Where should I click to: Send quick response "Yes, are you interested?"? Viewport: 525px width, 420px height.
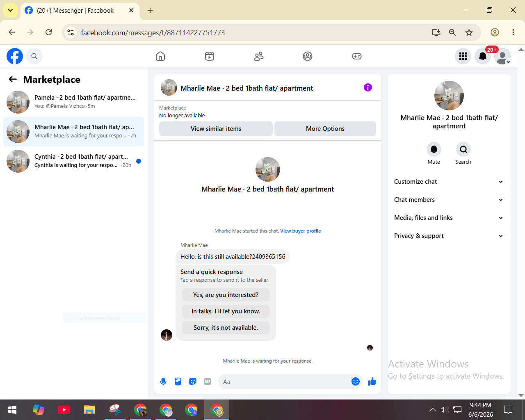226,295
